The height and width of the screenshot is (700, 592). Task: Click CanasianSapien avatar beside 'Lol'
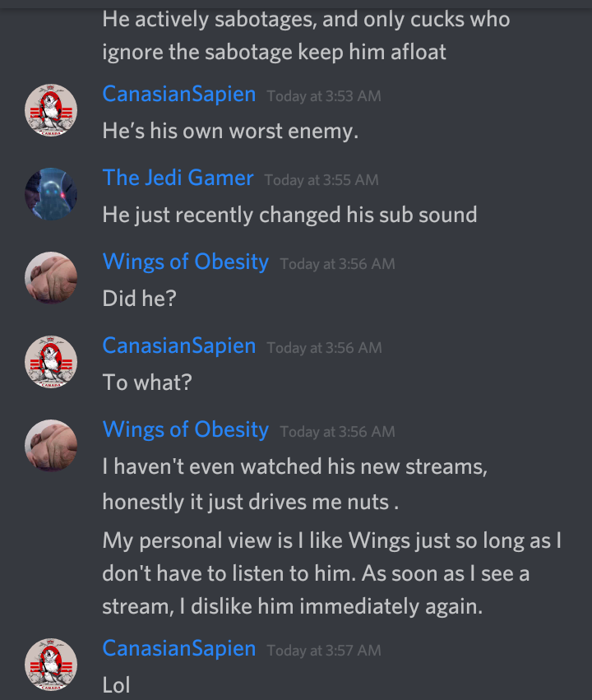click(x=51, y=665)
